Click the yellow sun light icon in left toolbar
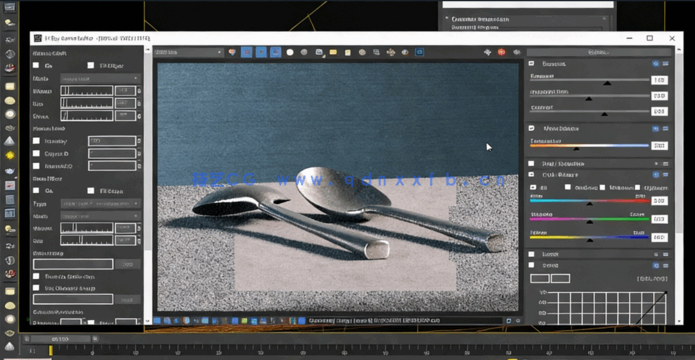This screenshot has height=360, width=695. pos(9,156)
